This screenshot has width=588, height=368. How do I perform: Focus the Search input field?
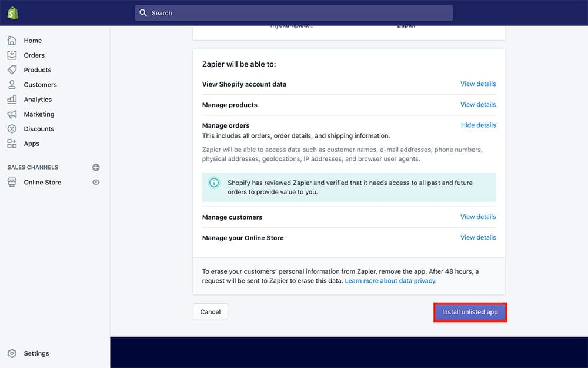(294, 13)
